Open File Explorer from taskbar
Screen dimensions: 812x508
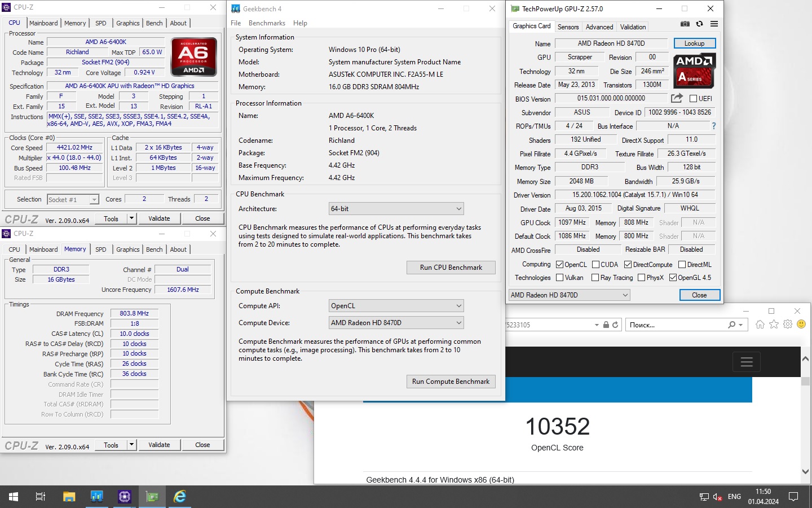click(69, 497)
